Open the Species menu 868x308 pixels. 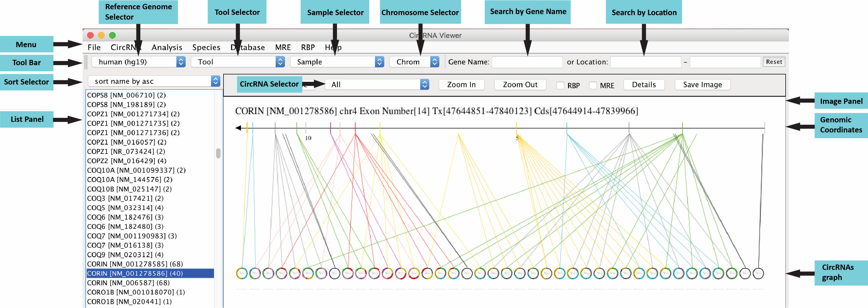(x=206, y=47)
